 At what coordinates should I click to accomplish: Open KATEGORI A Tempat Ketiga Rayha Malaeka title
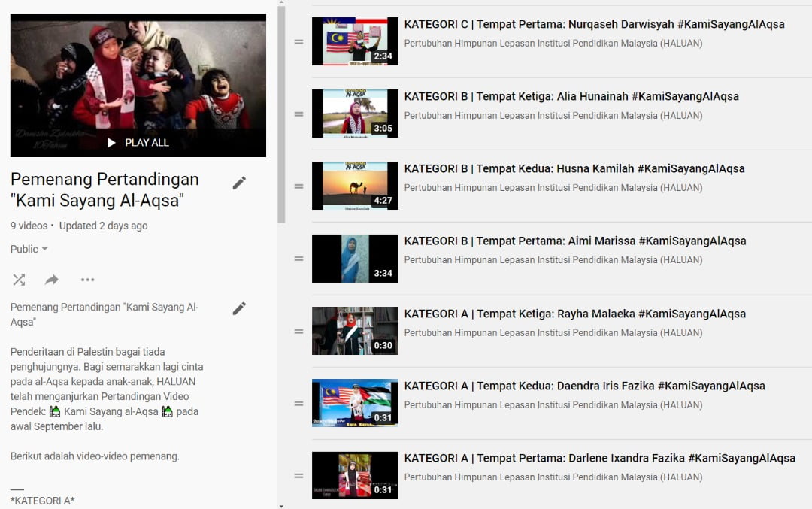point(575,314)
